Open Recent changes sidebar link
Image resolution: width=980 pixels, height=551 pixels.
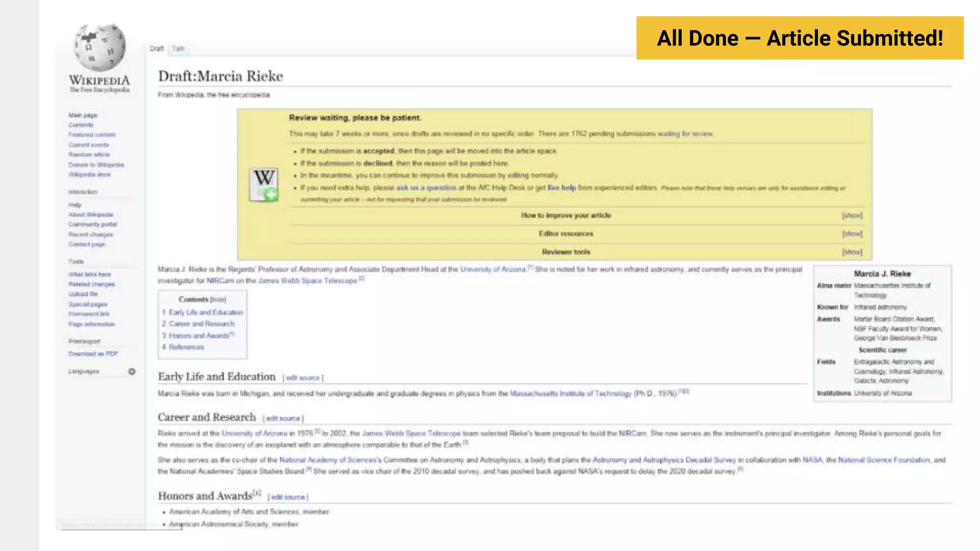point(90,234)
